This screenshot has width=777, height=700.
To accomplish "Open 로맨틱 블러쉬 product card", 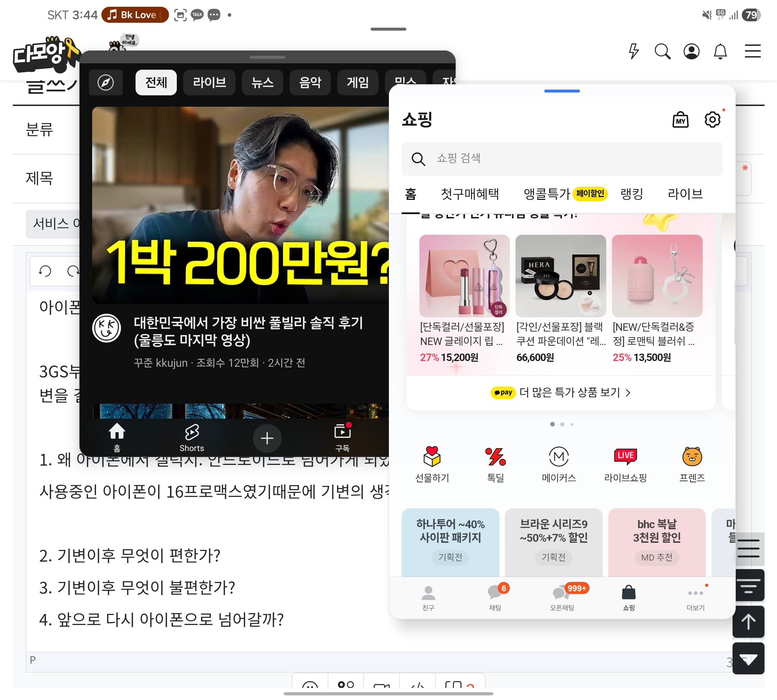I will 657,299.
